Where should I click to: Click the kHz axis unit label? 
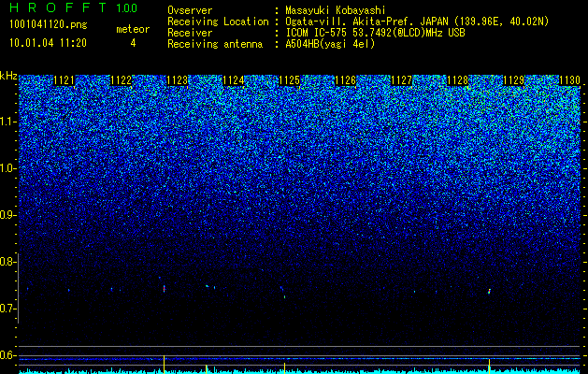click(x=8, y=76)
